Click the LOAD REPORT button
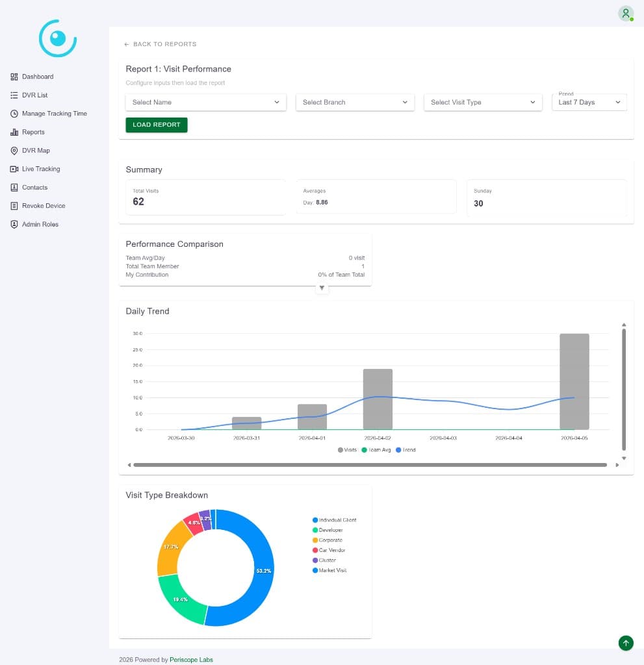 click(156, 125)
